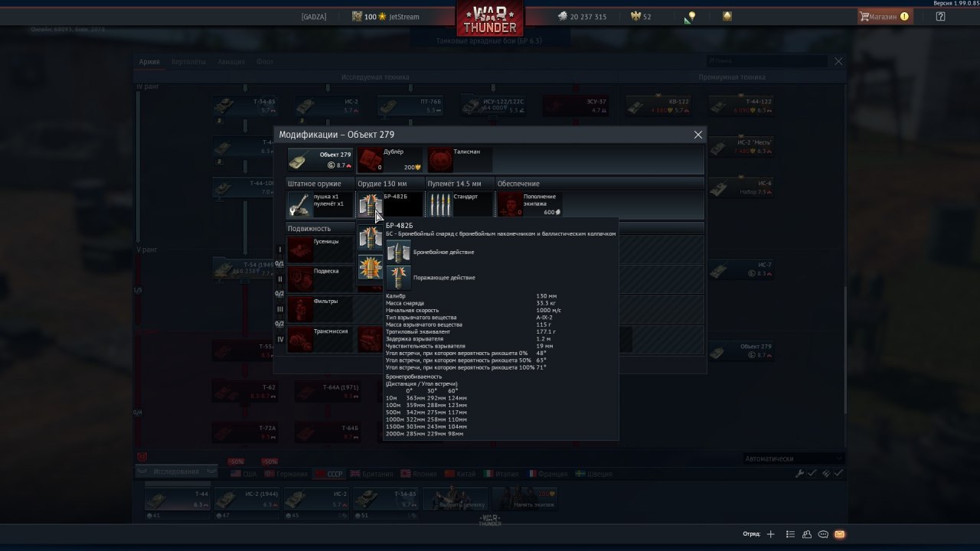Viewport: 980px width, 551px height.
Task: Open the orange mail envelope icon
Action: point(839,534)
